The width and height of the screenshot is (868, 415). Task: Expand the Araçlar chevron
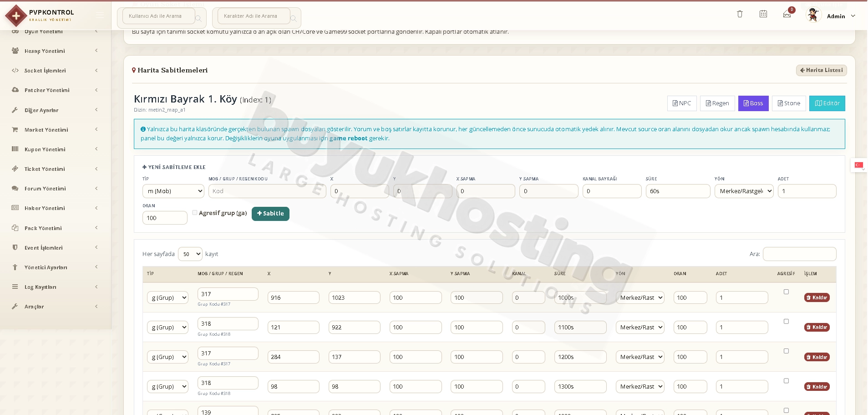coord(96,306)
